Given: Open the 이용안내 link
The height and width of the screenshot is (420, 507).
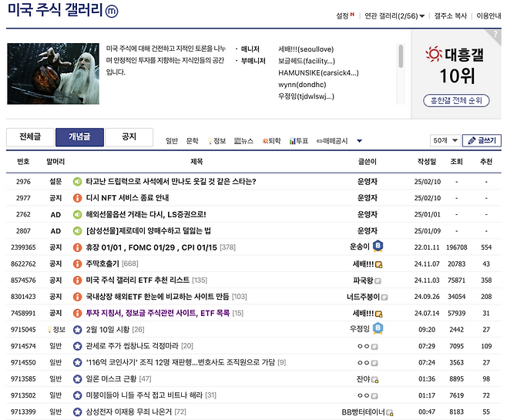Looking at the screenshot, I should [489, 16].
